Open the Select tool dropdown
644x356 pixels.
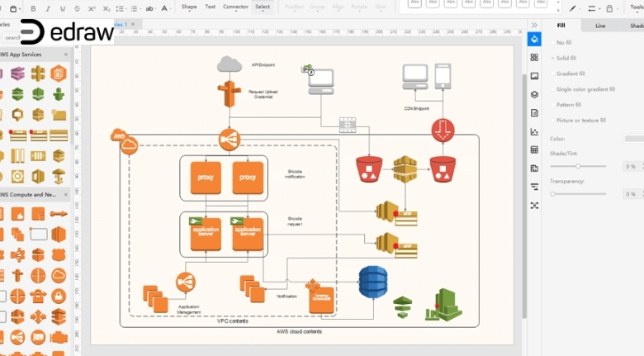coord(263,7)
